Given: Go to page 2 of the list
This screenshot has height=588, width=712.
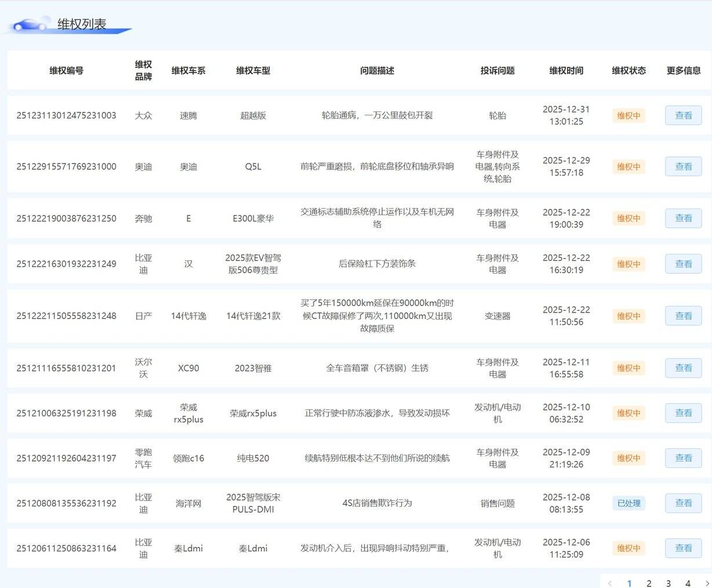Looking at the screenshot, I should [649, 583].
